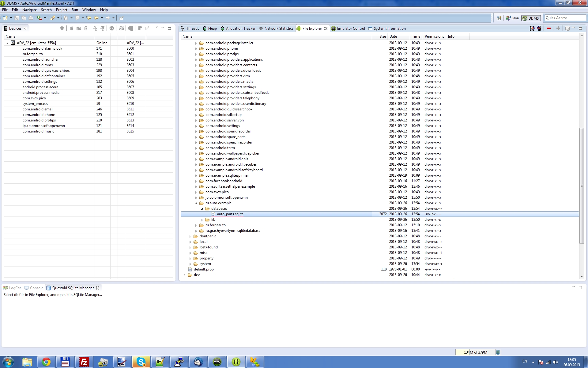Open the Run dropdown arrow in the main toolbar
This screenshot has height=368, width=588.
[x=45, y=18]
